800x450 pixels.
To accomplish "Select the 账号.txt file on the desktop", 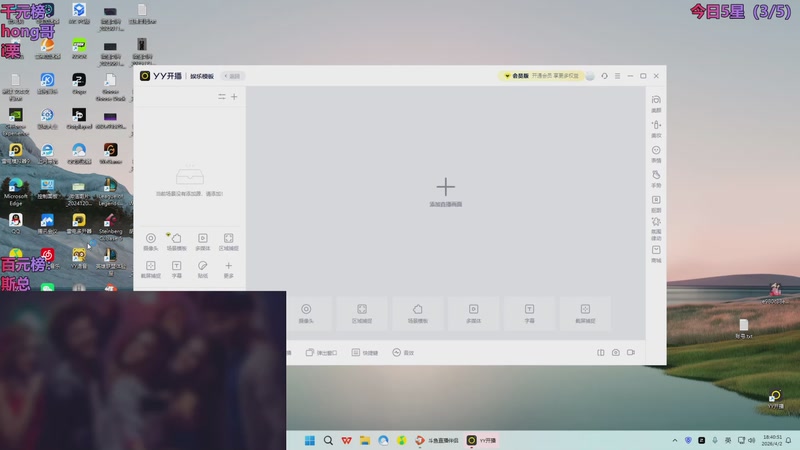I will click(744, 329).
